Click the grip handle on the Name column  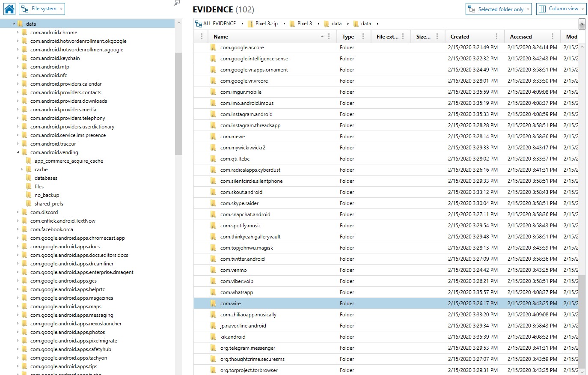[x=329, y=37]
